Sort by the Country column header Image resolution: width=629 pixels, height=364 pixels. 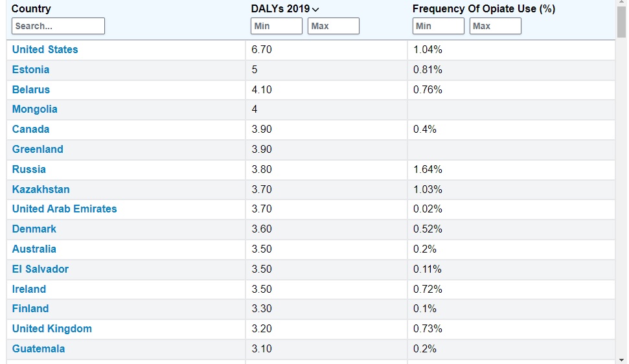tap(31, 9)
